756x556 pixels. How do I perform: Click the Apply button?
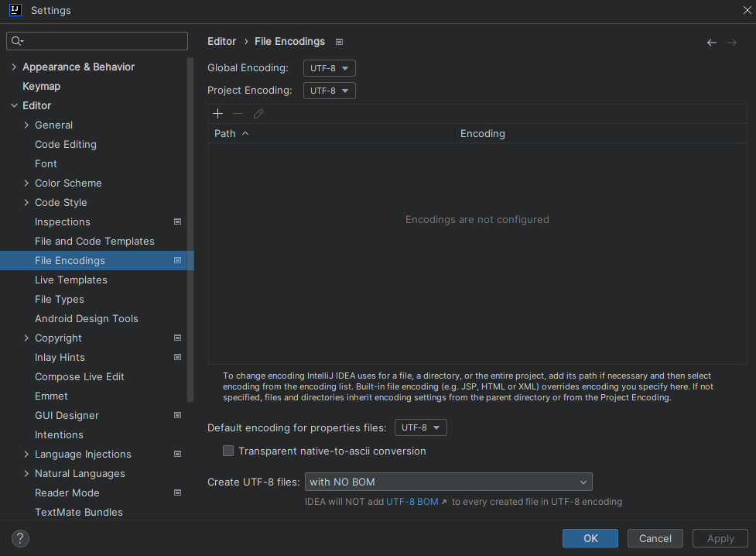[x=720, y=538]
